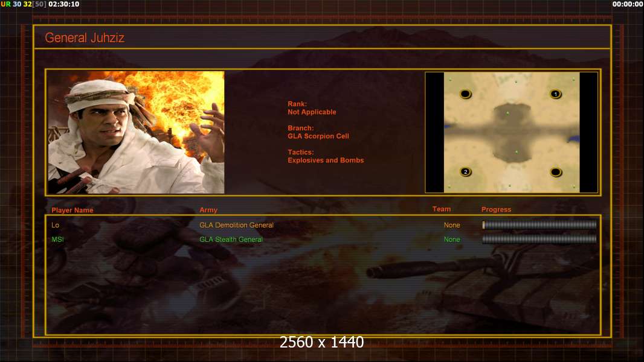Click the 2560 x 1440 resolution label
644x362 pixels.
click(321, 342)
